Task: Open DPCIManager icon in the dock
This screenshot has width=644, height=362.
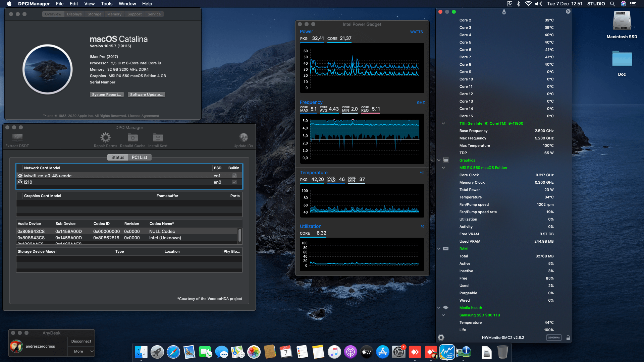Action: coord(463,352)
